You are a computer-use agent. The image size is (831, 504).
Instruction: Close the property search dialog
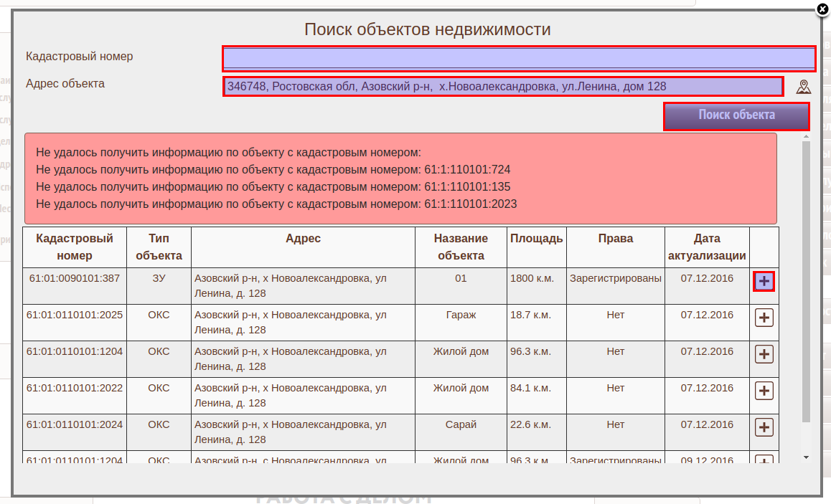[x=822, y=9]
